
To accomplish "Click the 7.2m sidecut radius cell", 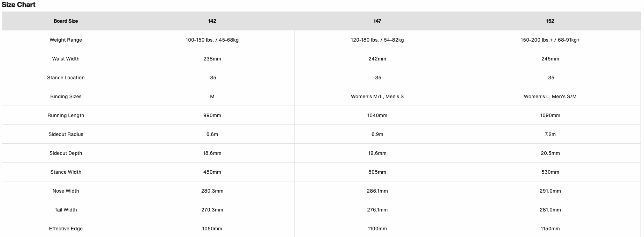I will 550,134.
